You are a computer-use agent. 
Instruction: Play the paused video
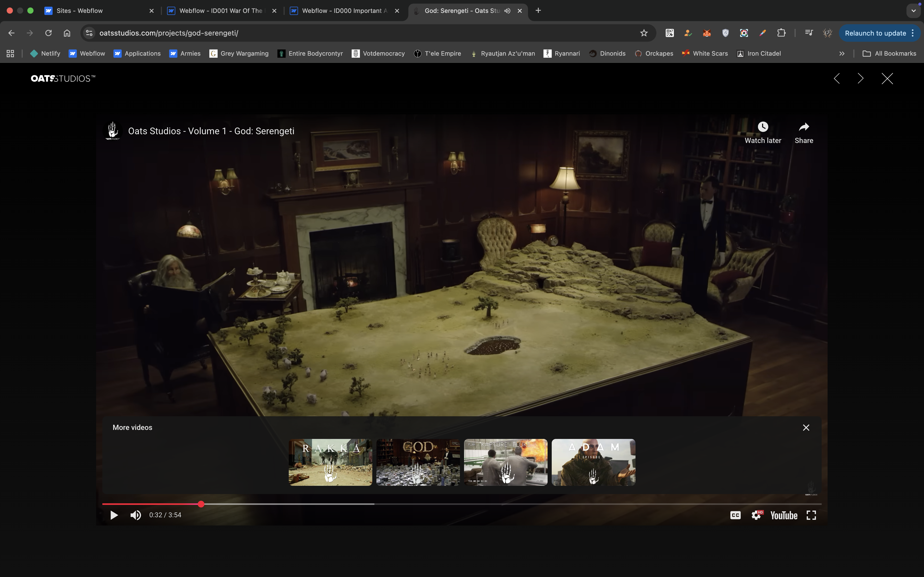coord(114,515)
